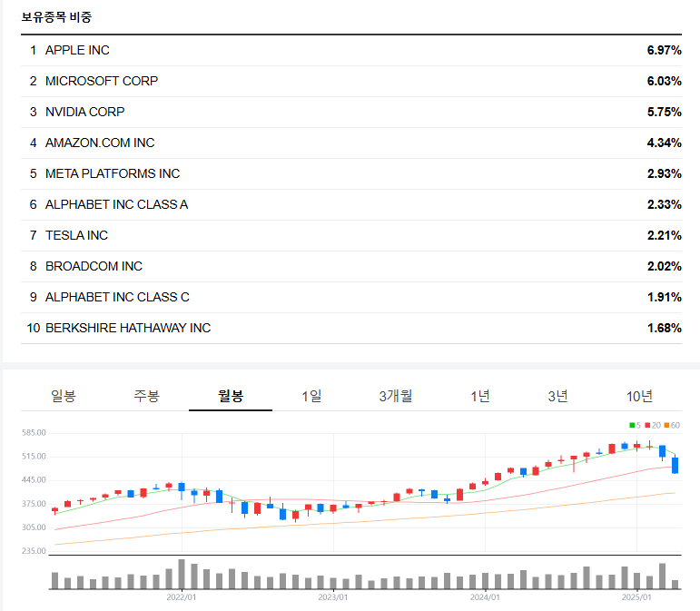Image resolution: width=700 pixels, height=611 pixels.
Task: Click the 6.97% weight value
Action: (665, 51)
